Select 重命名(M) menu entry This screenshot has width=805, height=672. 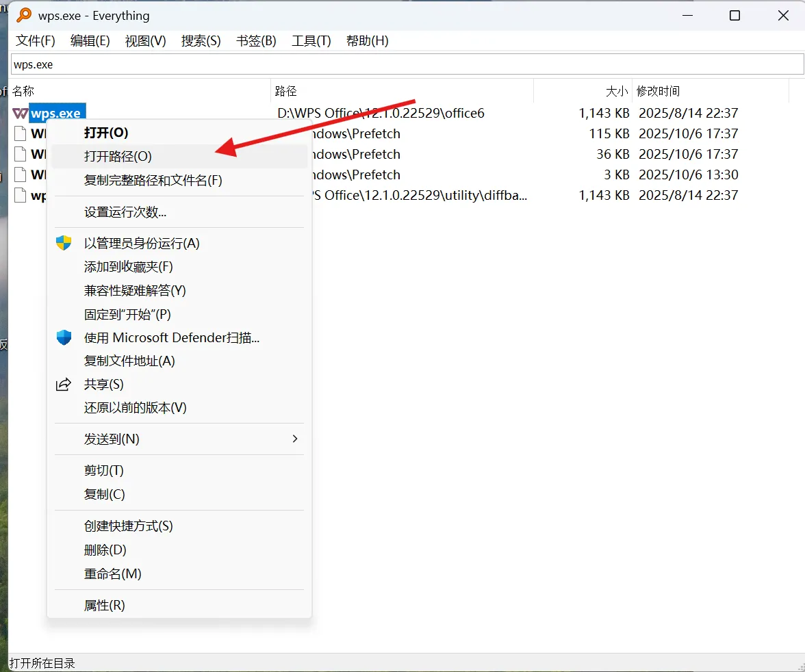click(179, 573)
